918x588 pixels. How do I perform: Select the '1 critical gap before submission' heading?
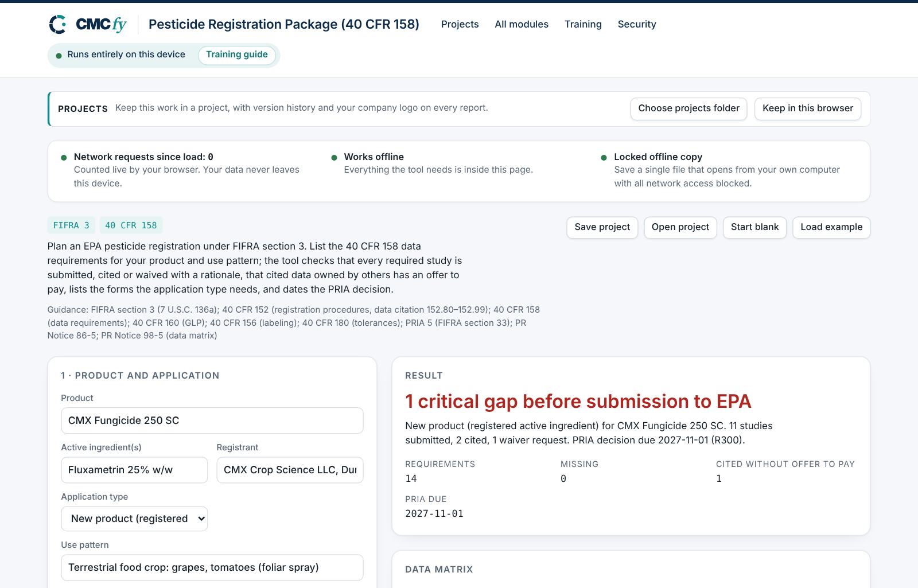578,402
